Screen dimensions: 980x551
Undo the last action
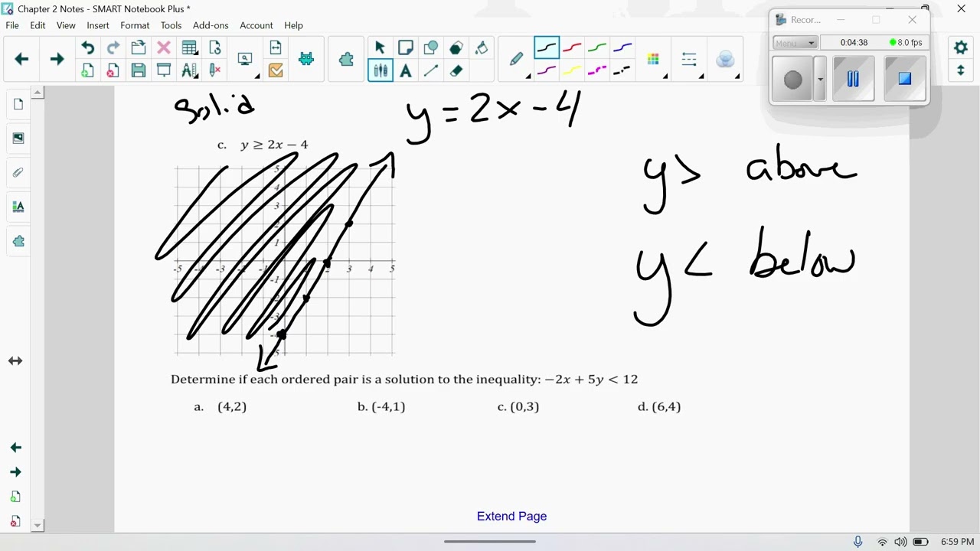(87, 48)
